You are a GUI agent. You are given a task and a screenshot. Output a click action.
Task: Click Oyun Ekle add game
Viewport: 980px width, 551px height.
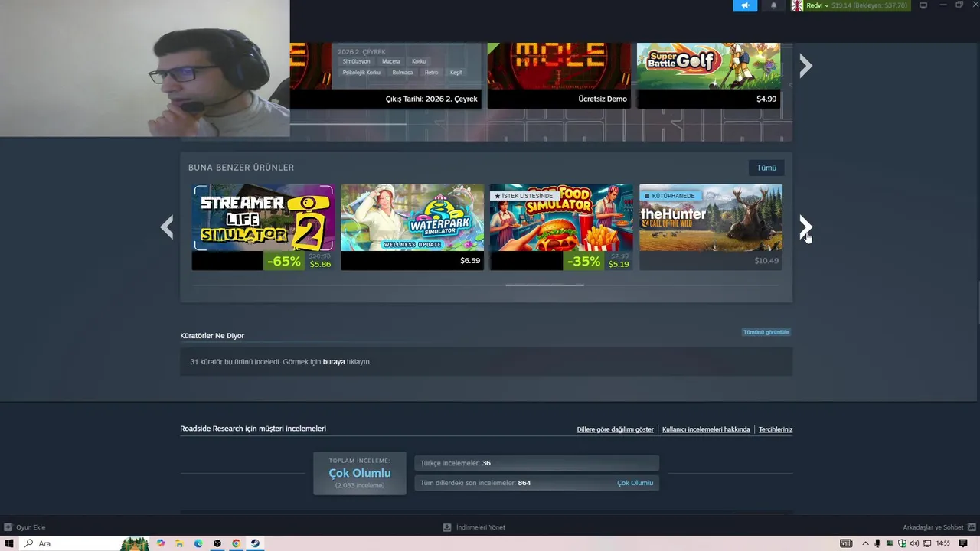[24, 527]
